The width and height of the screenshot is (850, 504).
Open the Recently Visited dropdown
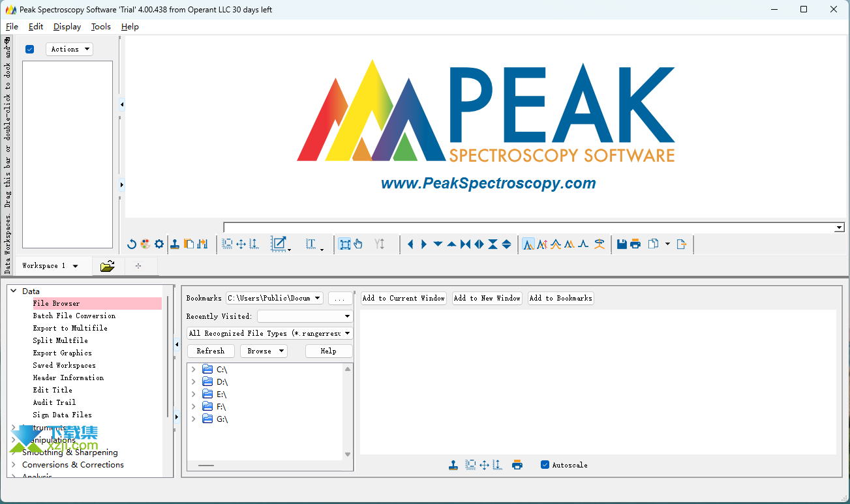point(305,316)
